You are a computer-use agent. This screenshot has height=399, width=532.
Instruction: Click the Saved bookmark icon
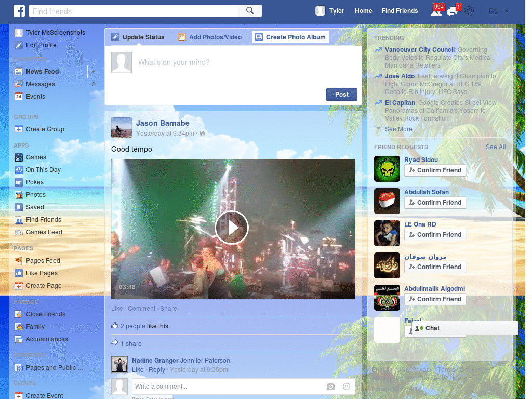(x=19, y=207)
